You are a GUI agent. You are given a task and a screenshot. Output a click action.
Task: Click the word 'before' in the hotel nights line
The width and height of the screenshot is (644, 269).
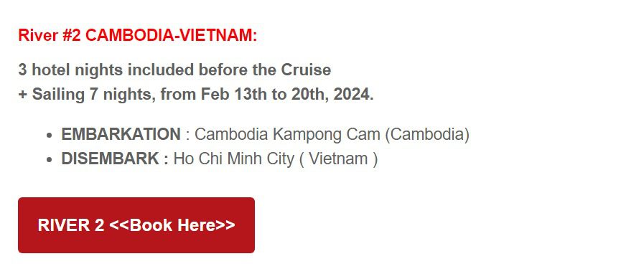point(223,70)
